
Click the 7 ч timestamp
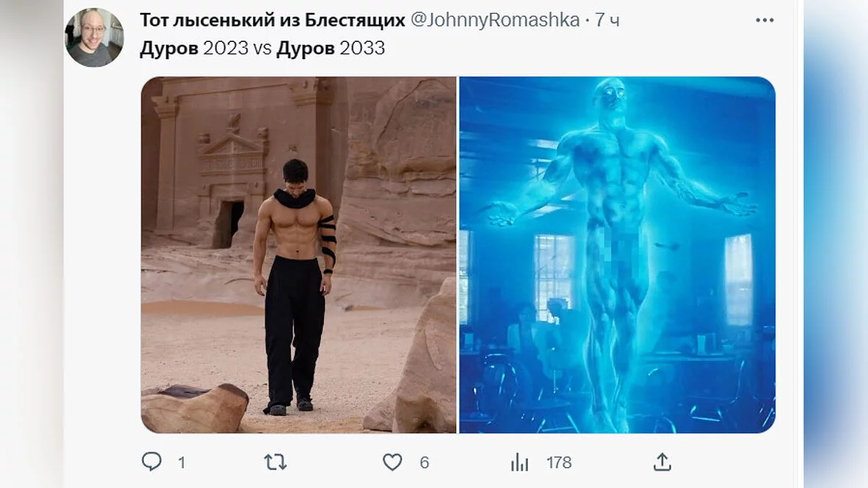pos(608,21)
